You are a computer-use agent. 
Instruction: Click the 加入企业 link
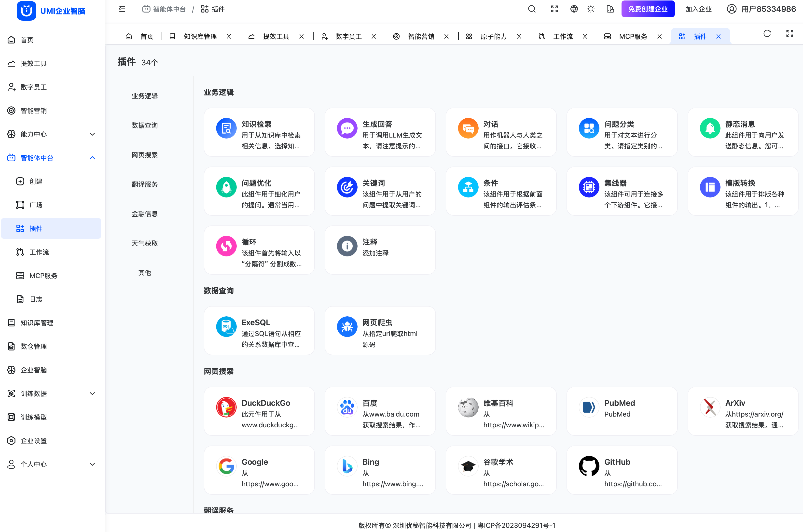pyautogui.click(x=698, y=9)
